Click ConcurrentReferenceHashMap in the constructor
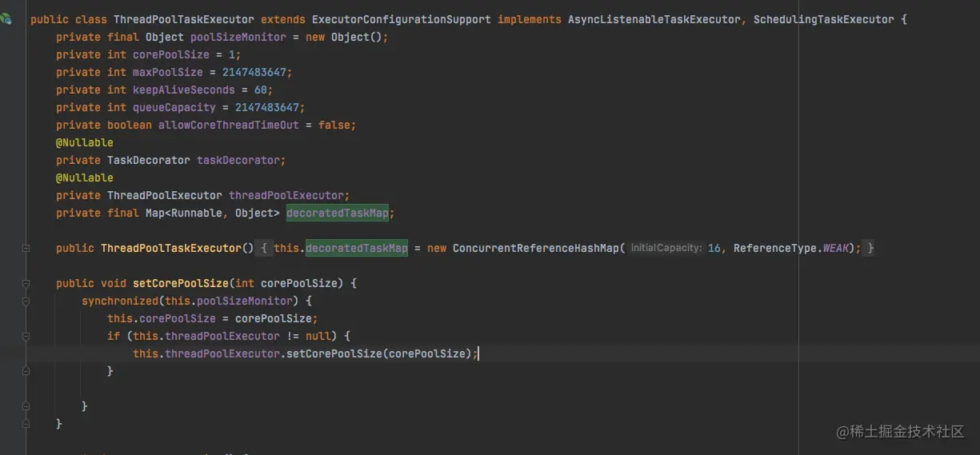980x455 pixels. pyautogui.click(x=536, y=249)
